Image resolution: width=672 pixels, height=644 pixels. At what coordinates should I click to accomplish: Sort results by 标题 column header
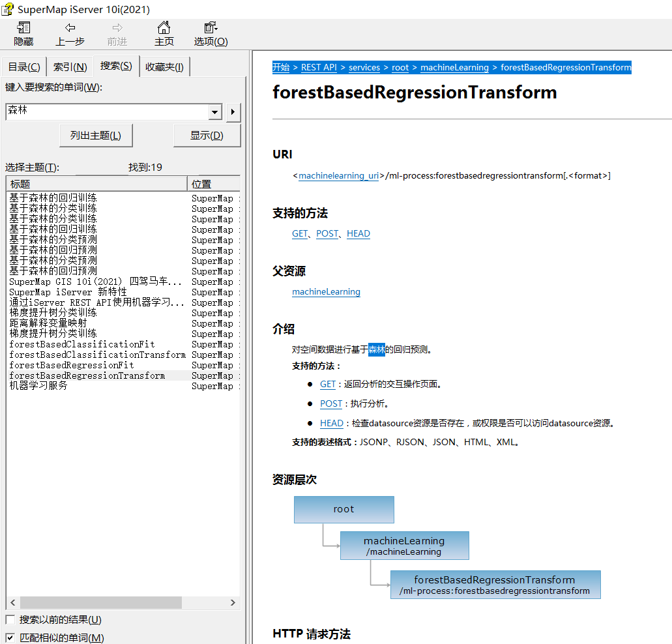[96, 184]
